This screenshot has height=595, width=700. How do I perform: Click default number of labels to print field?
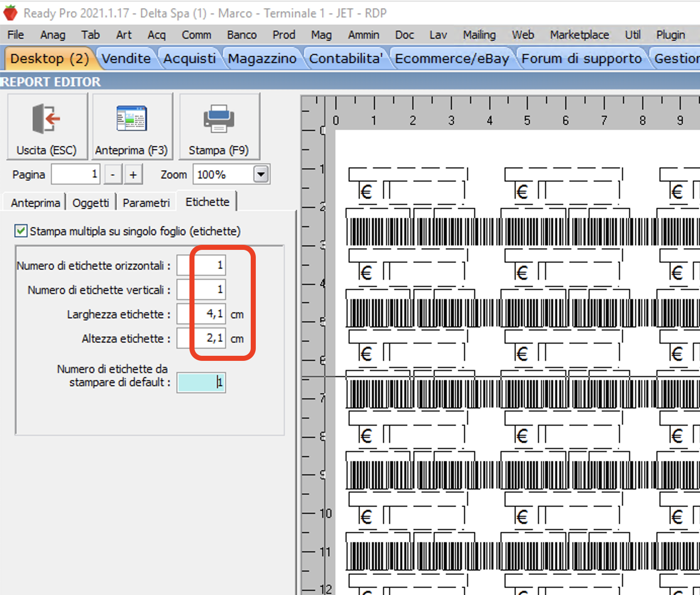tap(201, 383)
